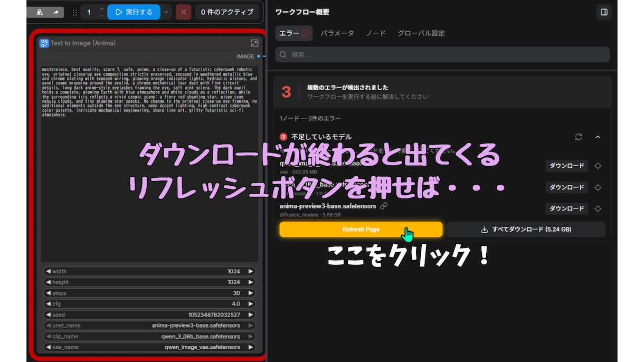Click the locate icon in the vae model row
The width and height of the screenshot is (644, 362).
click(x=598, y=166)
